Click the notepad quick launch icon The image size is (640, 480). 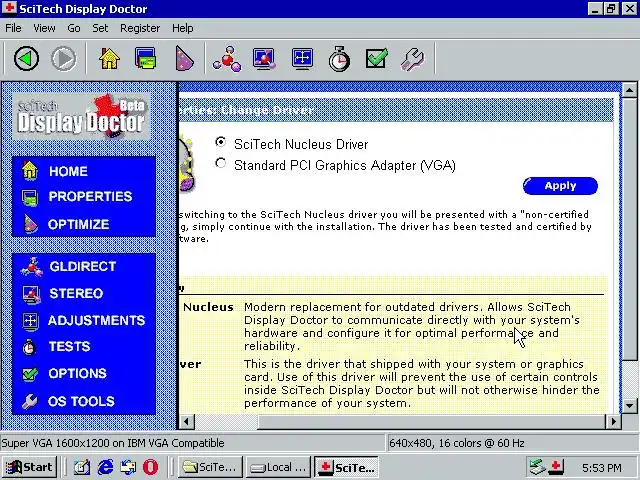coord(82,467)
